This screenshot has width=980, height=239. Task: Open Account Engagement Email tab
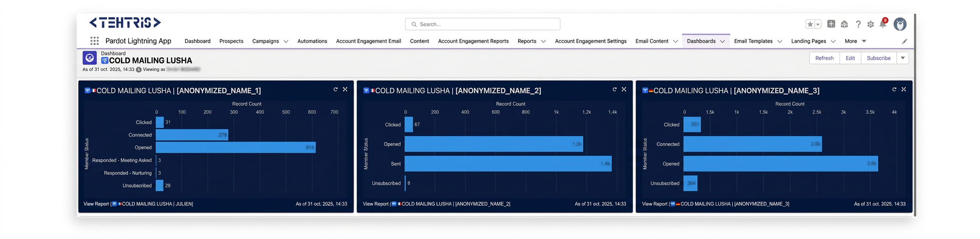[369, 41]
